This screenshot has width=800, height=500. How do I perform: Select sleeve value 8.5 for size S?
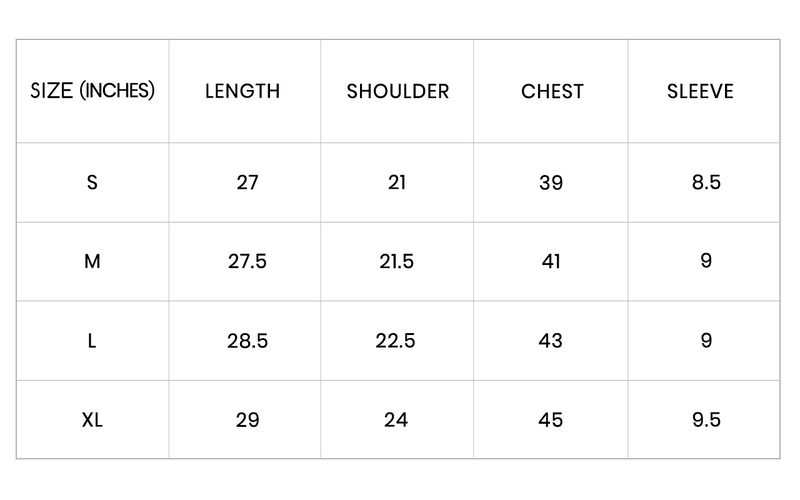(706, 183)
